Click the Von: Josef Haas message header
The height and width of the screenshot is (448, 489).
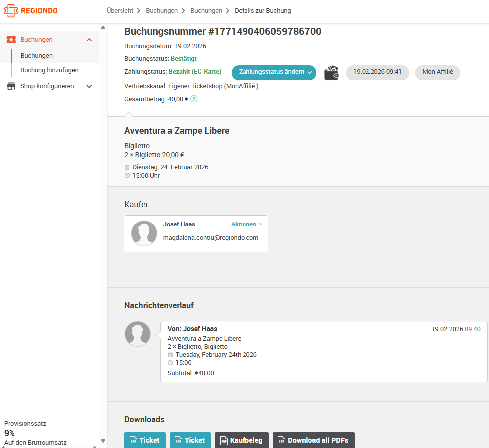[192, 329]
